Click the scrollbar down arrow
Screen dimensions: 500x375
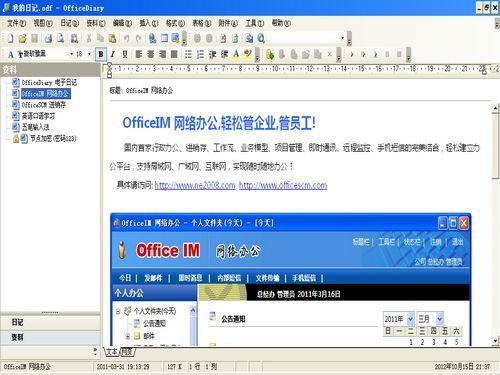pos(496,341)
